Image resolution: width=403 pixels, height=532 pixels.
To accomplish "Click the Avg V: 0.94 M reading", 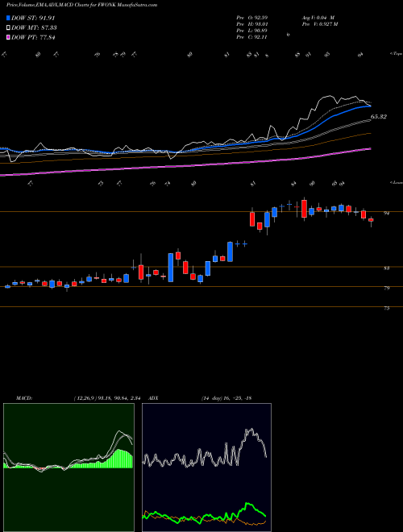I will 318,18.
